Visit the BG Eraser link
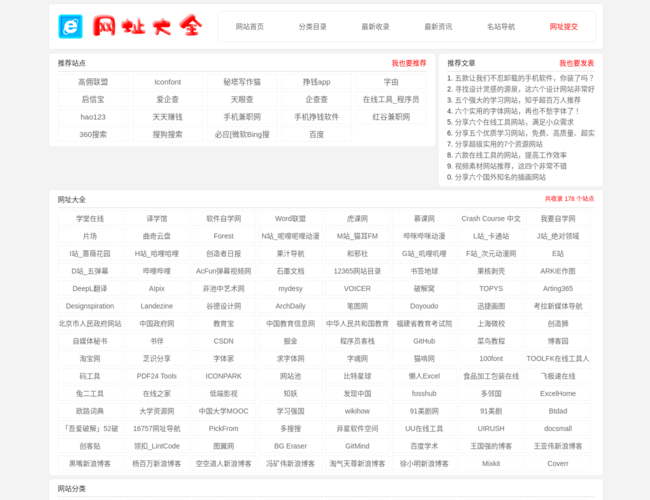 click(x=290, y=446)
